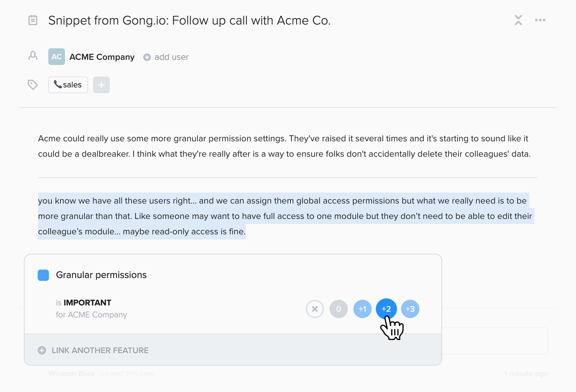This screenshot has height=392, width=576.
Task: Add a new tag with plus button
Action: 101,85
